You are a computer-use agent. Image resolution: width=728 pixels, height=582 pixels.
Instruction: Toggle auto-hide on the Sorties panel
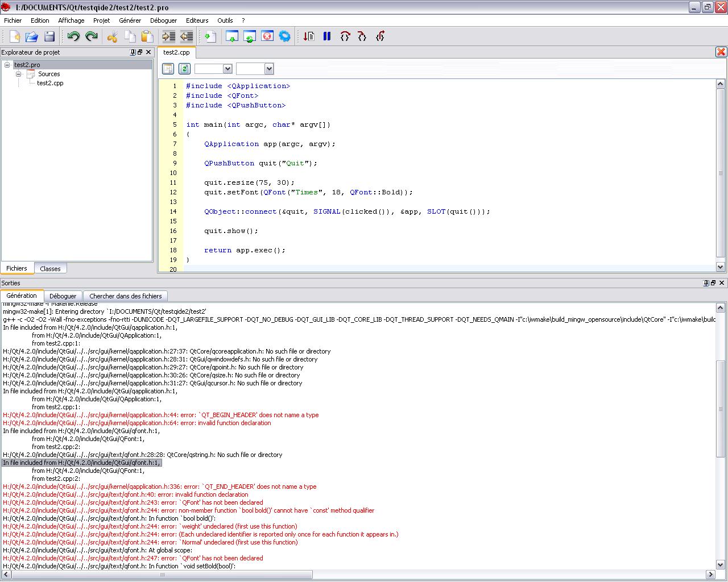705,282
